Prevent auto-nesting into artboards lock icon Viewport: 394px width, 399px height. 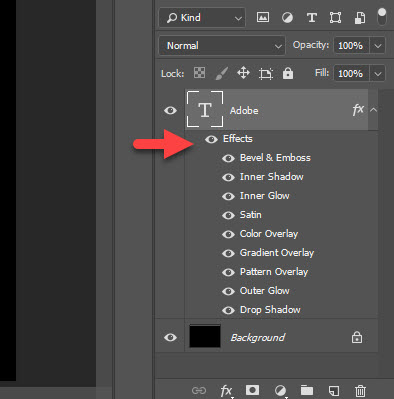point(266,74)
